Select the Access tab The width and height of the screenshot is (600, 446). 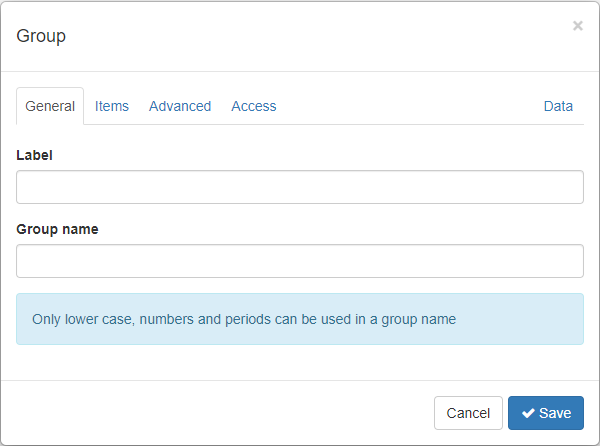(x=254, y=106)
